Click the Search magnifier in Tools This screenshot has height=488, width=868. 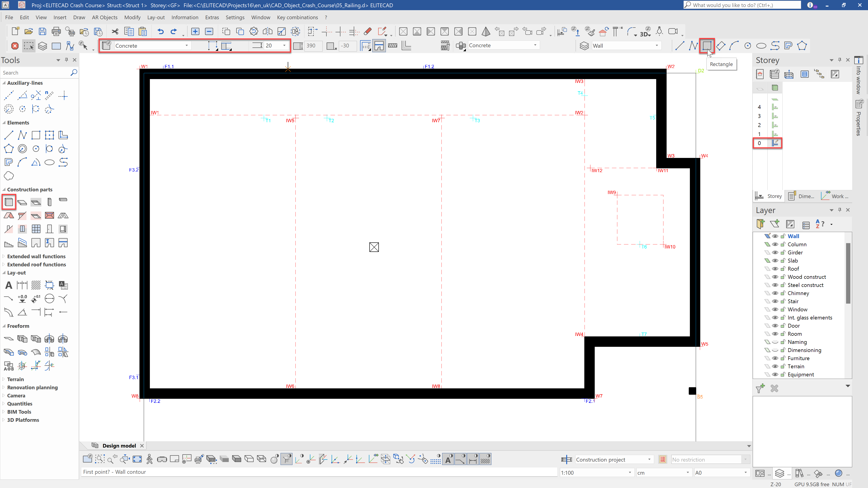[74, 72]
